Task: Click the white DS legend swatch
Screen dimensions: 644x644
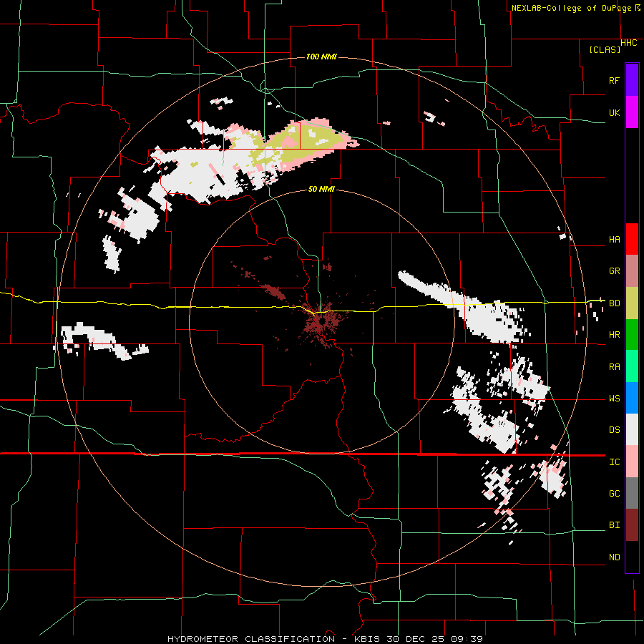Action: [x=632, y=429]
